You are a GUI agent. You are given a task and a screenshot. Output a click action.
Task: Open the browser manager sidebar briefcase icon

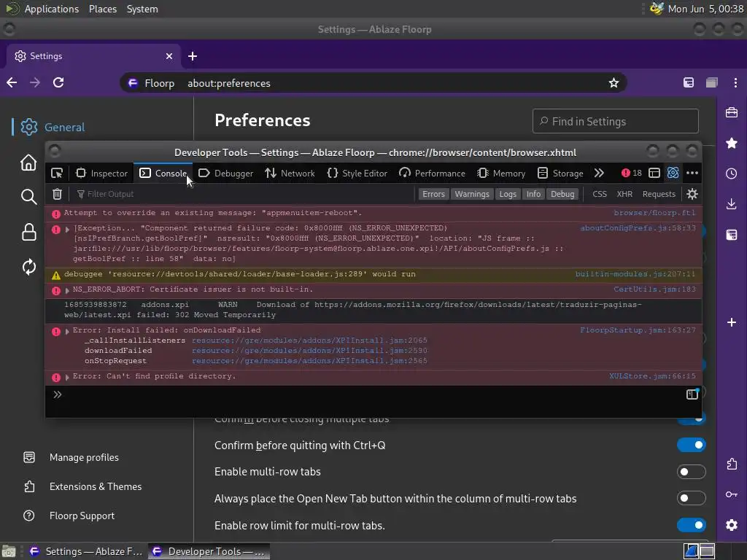tap(732, 113)
